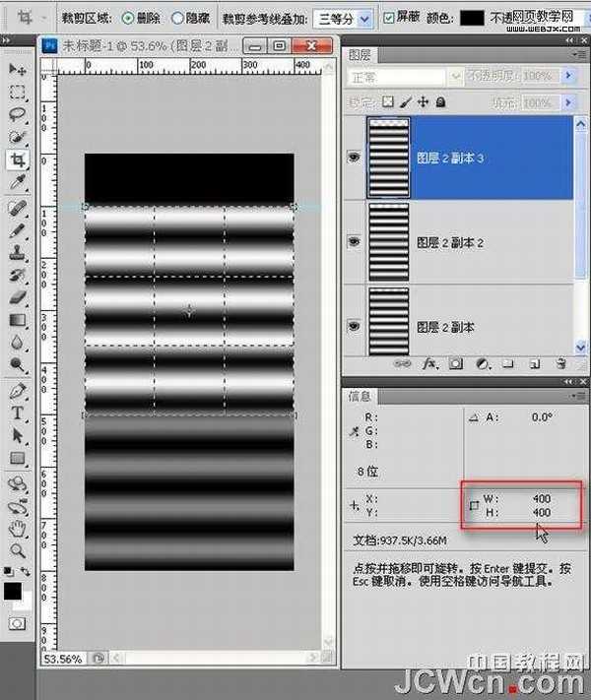Switch to the 图层 panel tab
Viewport: 591px width, 700px height.
tap(361, 55)
